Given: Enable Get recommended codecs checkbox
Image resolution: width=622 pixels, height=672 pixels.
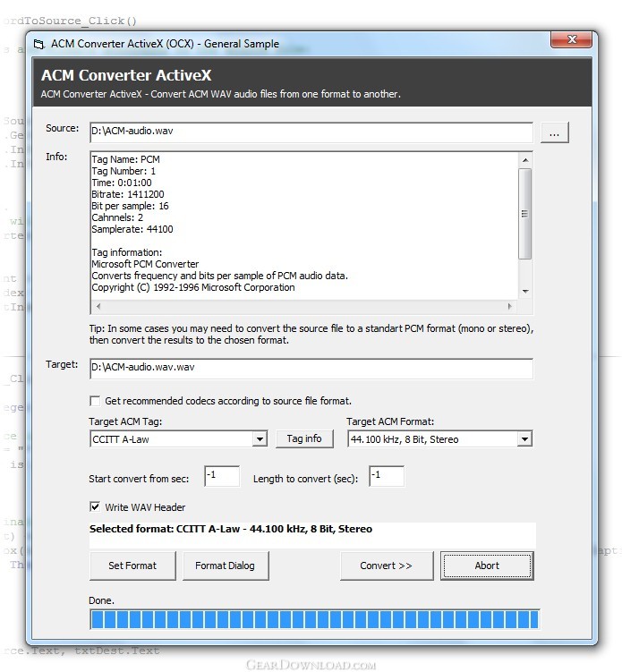Looking at the screenshot, I should tap(95, 401).
